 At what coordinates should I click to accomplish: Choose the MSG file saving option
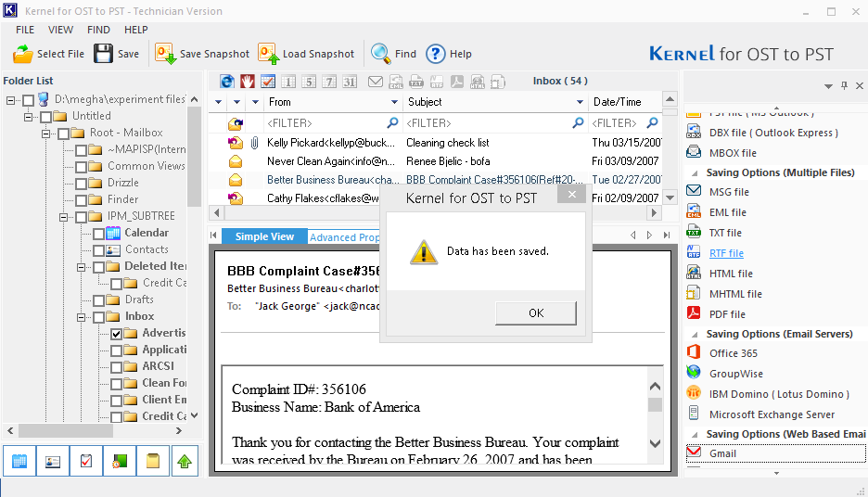[x=729, y=192]
